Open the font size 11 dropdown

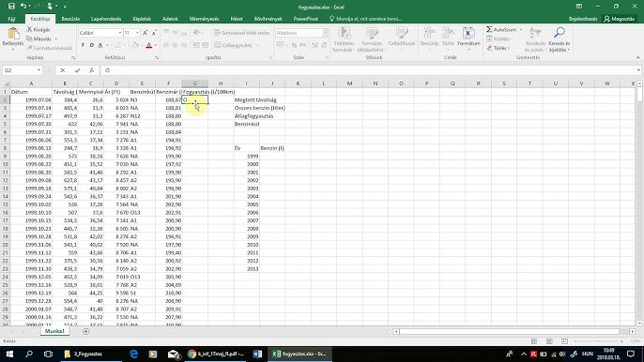coord(138,33)
